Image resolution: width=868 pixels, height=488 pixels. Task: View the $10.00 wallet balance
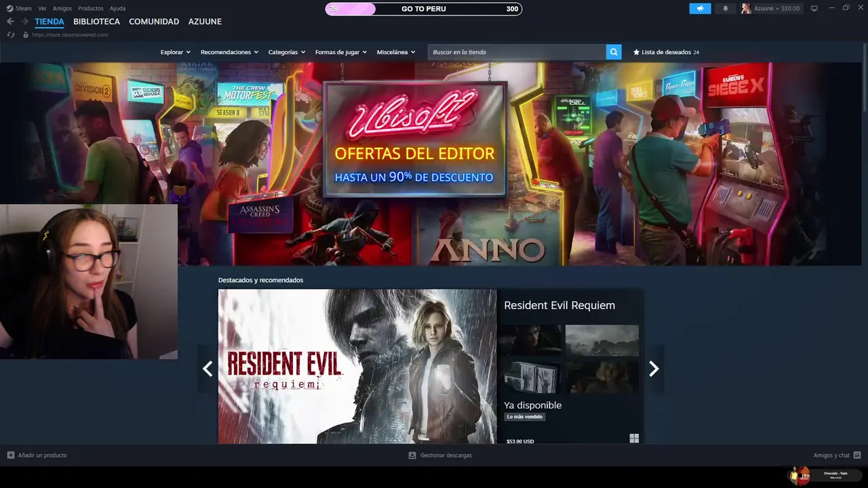(791, 8)
